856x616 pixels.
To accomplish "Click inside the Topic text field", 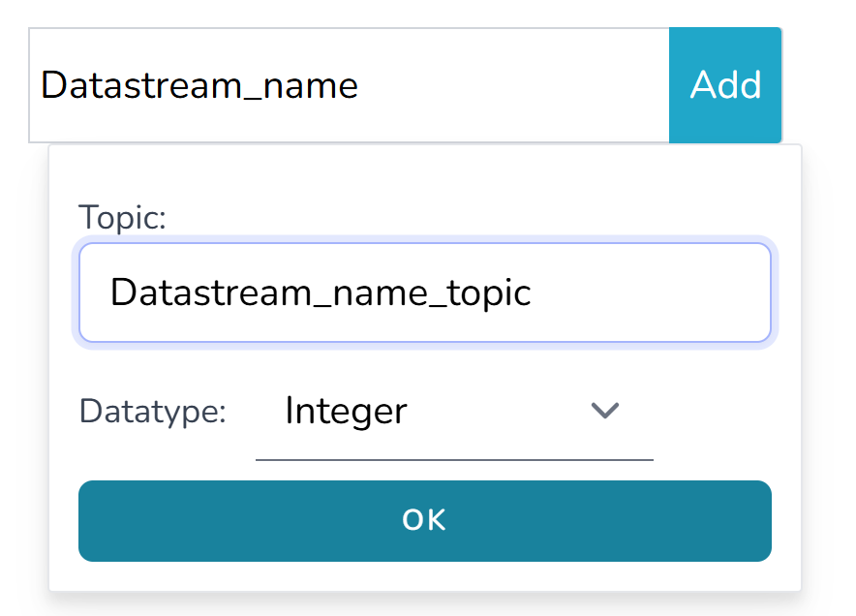I will [x=424, y=292].
